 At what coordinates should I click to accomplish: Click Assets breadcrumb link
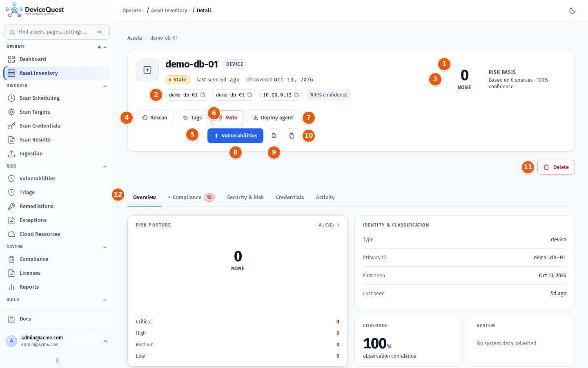click(x=135, y=38)
